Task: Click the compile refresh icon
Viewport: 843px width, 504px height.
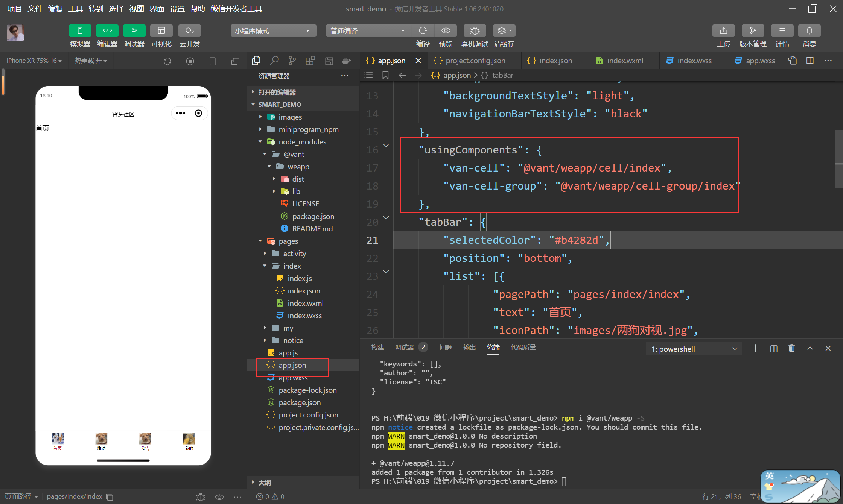Action: pyautogui.click(x=423, y=31)
